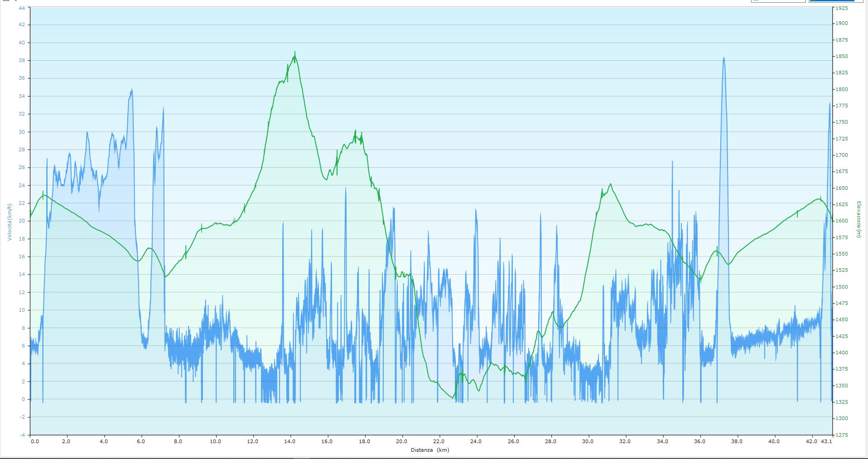
Task: Click the Distanza (km) axis title
Action: [x=430, y=450]
